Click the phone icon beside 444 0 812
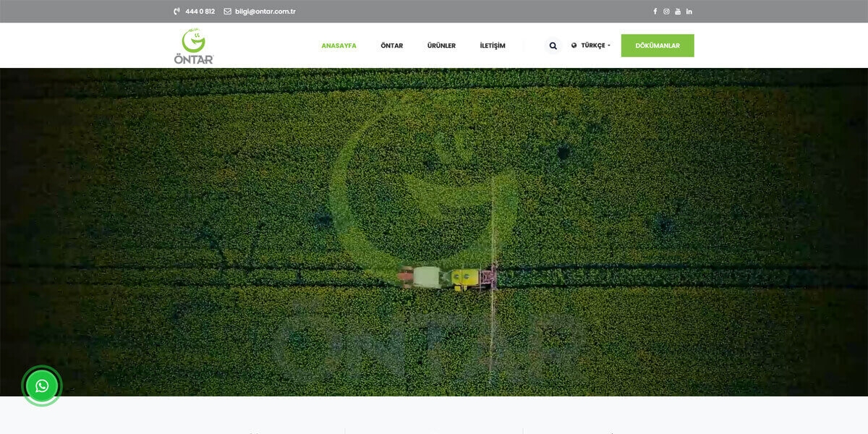Image resolution: width=868 pixels, height=434 pixels. click(x=177, y=12)
